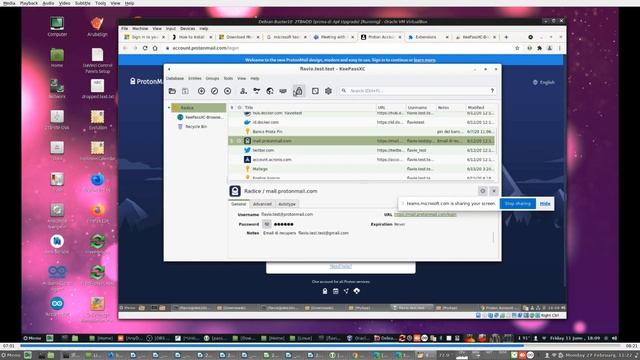Open the Database menu in KeePassXC
Viewport: 640px width, 360px height.
[175, 78]
